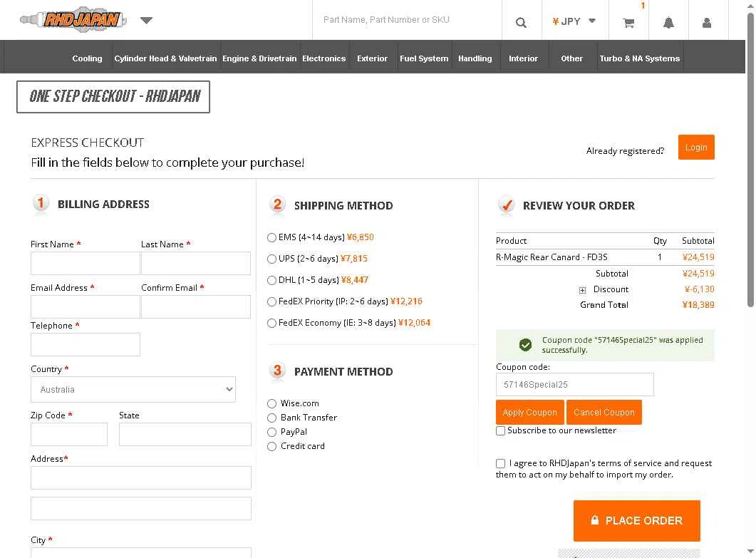
Task: Click the PLACE ORDER button
Action: pos(637,520)
